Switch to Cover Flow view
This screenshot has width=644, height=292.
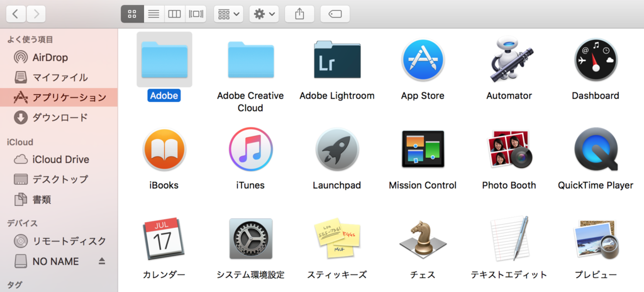pyautogui.click(x=196, y=14)
